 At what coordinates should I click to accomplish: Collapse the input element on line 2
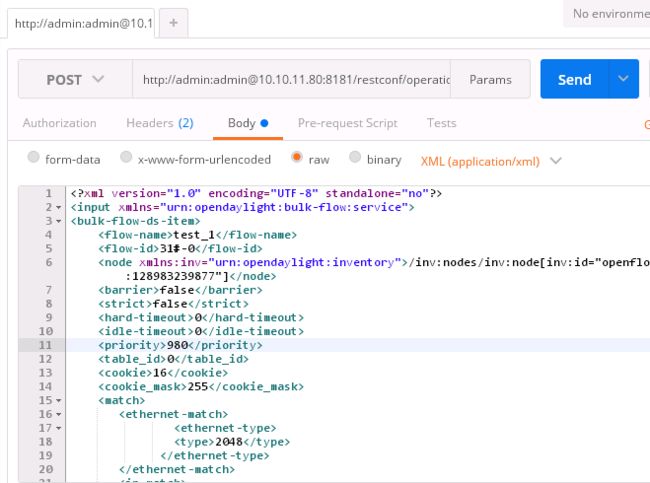tap(59, 207)
